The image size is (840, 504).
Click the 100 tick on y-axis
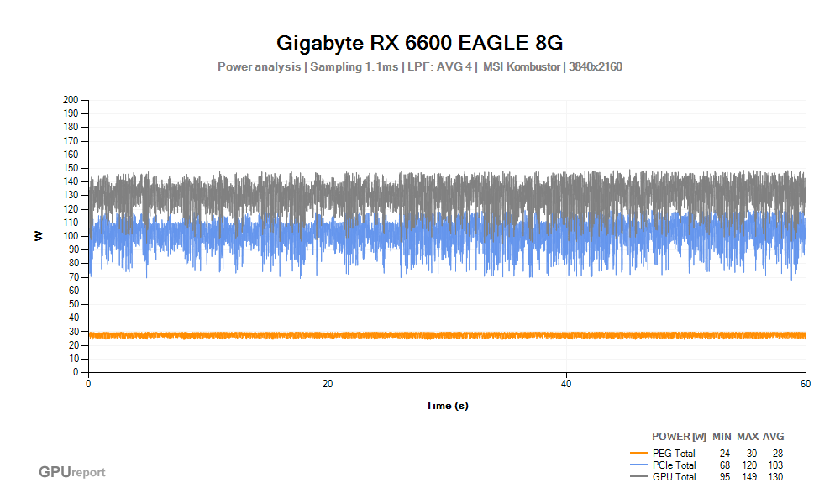point(71,236)
